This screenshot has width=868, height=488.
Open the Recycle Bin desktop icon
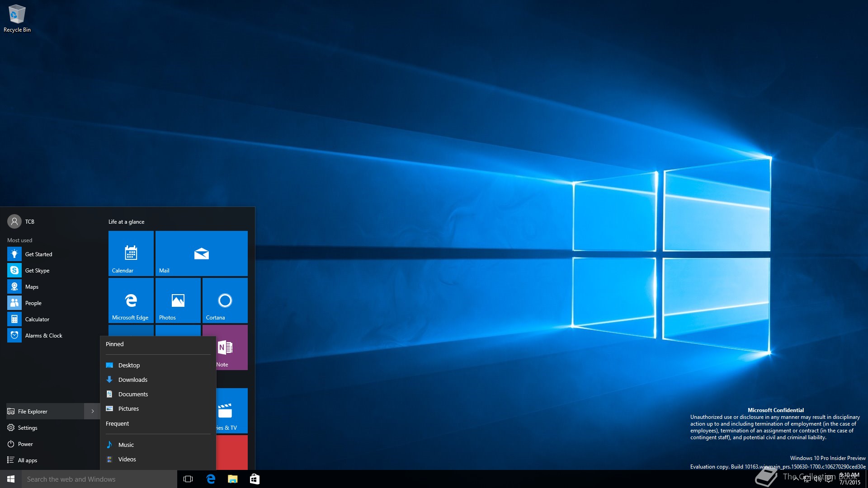click(17, 19)
